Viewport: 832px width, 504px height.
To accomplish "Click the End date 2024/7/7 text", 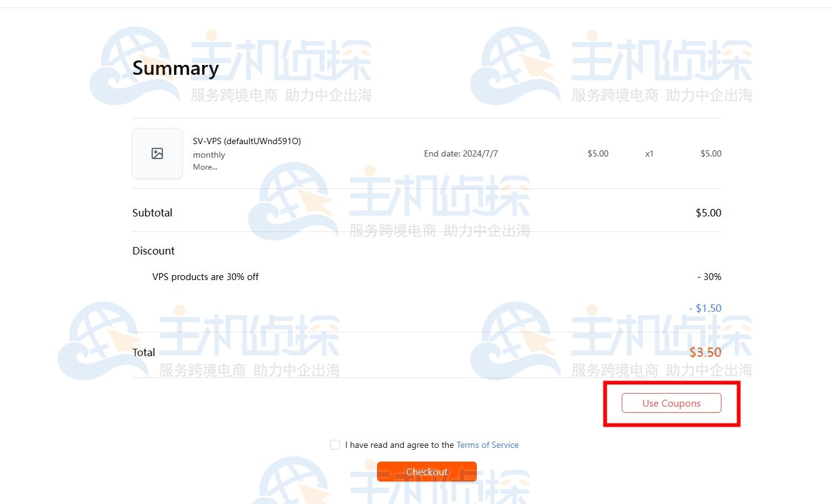I will click(x=459, y=153).
